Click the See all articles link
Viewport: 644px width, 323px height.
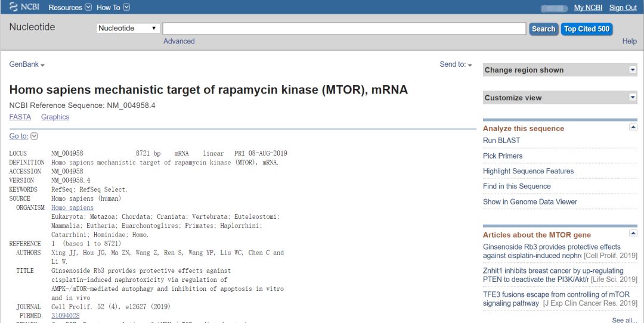click(624, 320)
